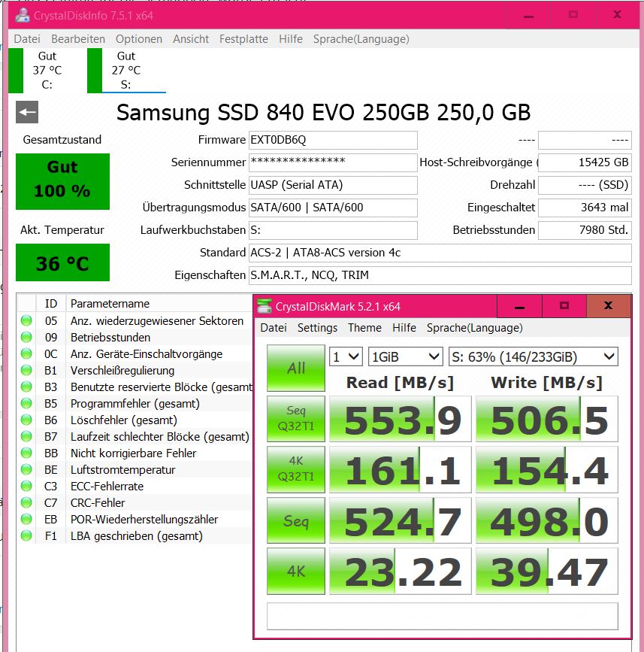Click the Firmware field EXT0DB6Q

click(x=333, y=140)
